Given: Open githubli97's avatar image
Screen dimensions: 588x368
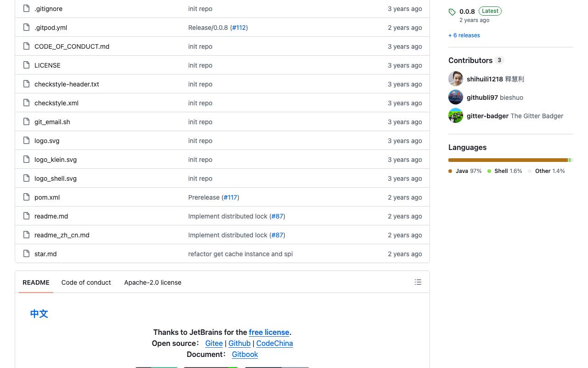Looking at the screenshot, I should click(x=456, y=97).
